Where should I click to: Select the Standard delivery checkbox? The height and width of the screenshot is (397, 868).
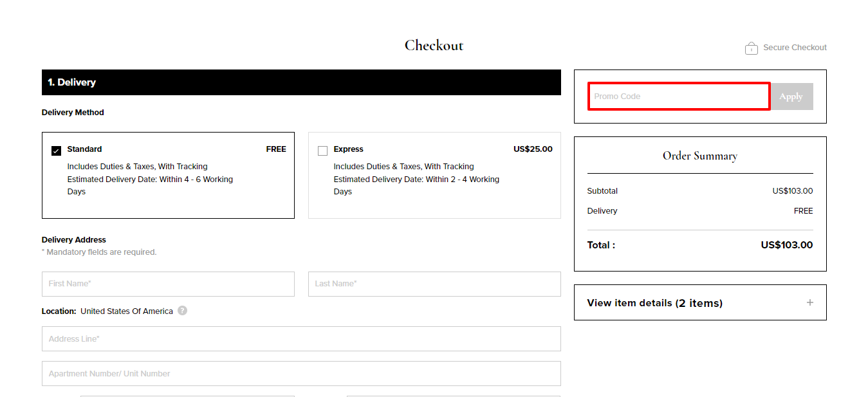57,151
